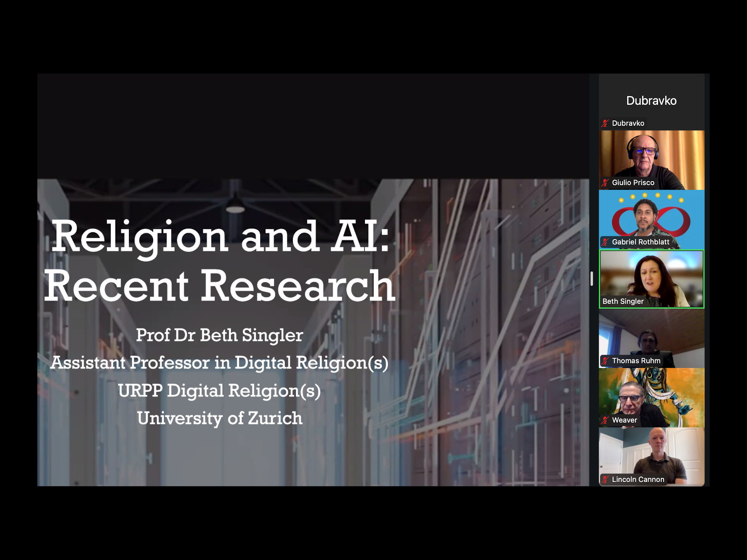Grab the divider handle beside gallery panel

[x=592, y=279]
